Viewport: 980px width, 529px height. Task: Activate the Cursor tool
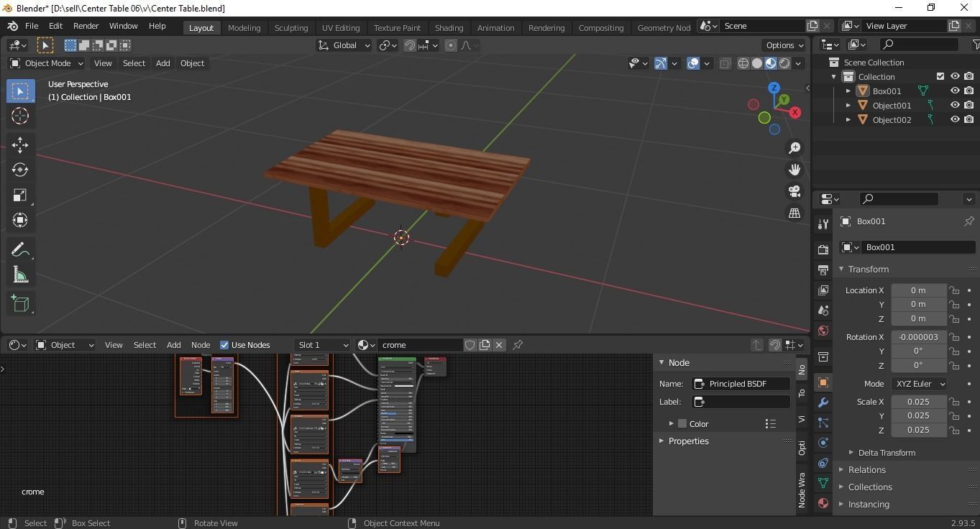(20, 116)
